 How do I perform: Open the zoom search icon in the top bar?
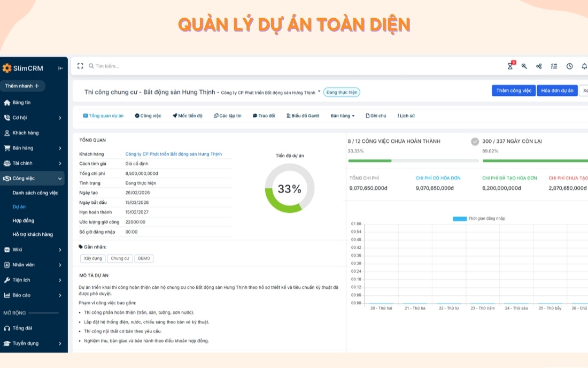[x=524, y=66]
